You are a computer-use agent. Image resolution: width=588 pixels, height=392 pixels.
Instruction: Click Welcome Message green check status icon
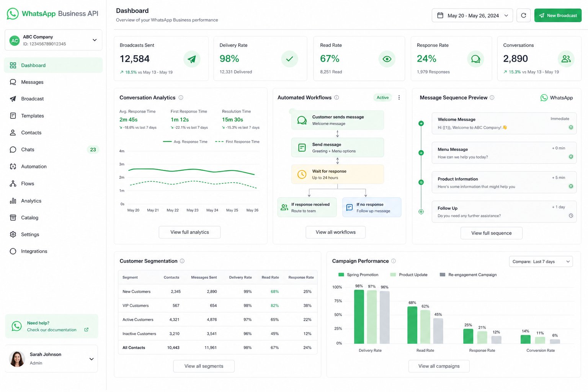pos(571,127)
